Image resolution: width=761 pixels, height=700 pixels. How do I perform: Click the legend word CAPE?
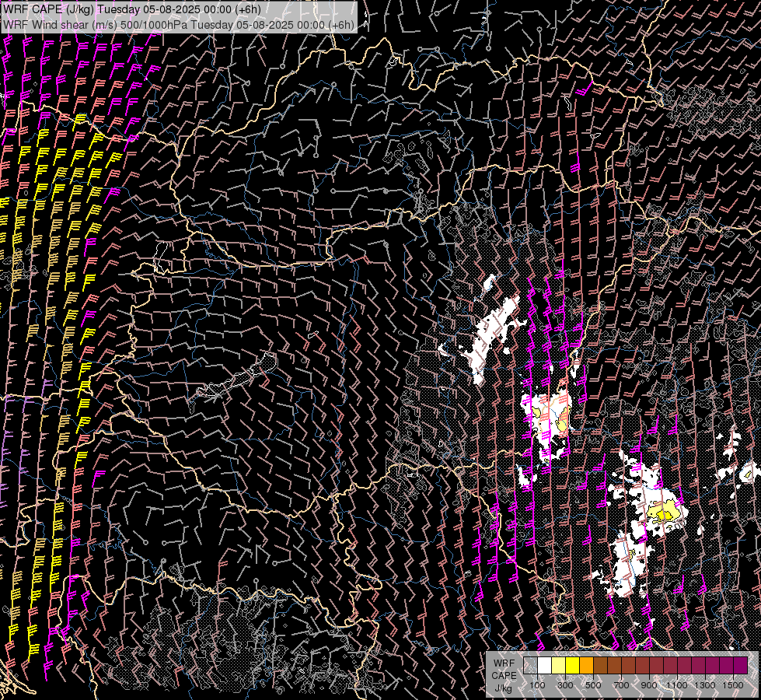click(x=504, y=676)
